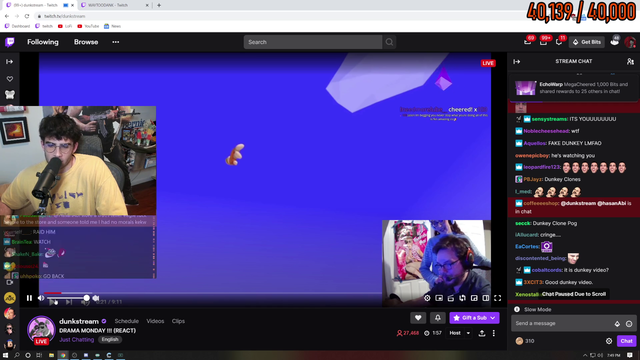Open the prime loot crown icon
The image size is (640, 360).
pyautogui.click(x=615, y=42)
